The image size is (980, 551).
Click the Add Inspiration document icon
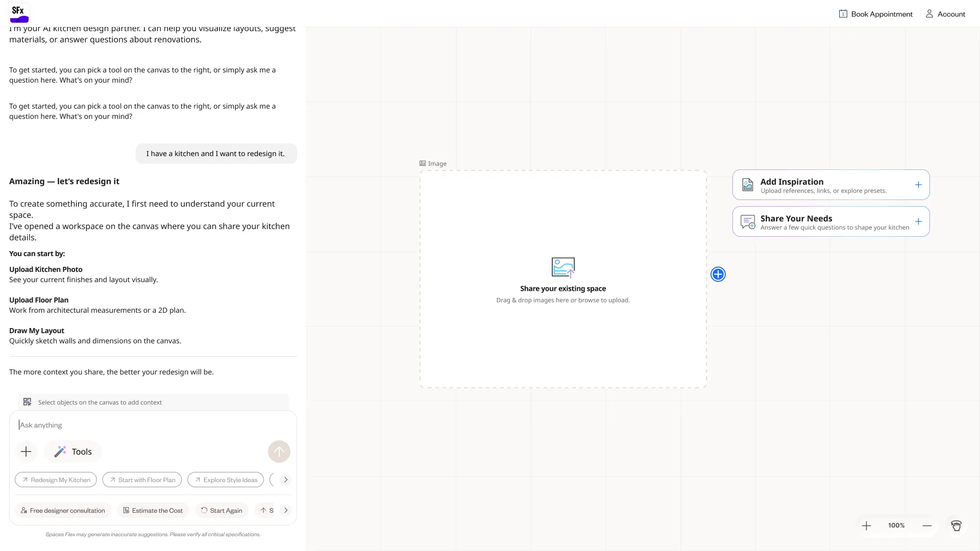(x=748, y=185)
